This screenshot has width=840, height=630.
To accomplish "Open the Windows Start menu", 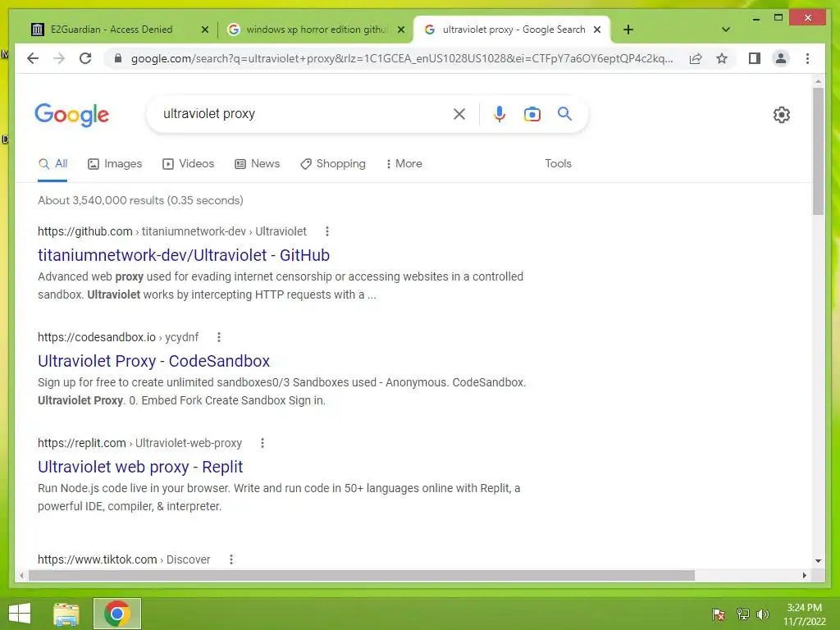I will tap(20, 614).
